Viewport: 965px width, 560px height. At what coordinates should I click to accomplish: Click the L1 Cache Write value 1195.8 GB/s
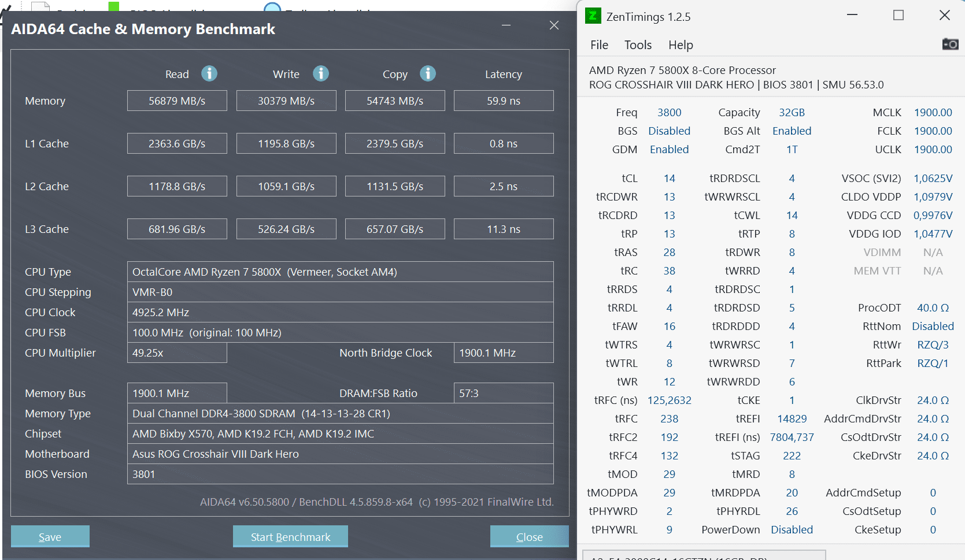286,143
